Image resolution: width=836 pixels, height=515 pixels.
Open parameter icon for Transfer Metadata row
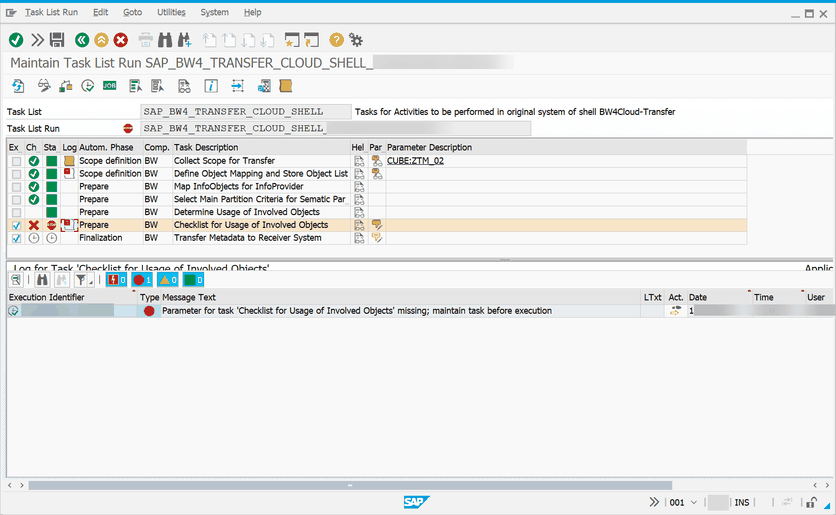377,238
